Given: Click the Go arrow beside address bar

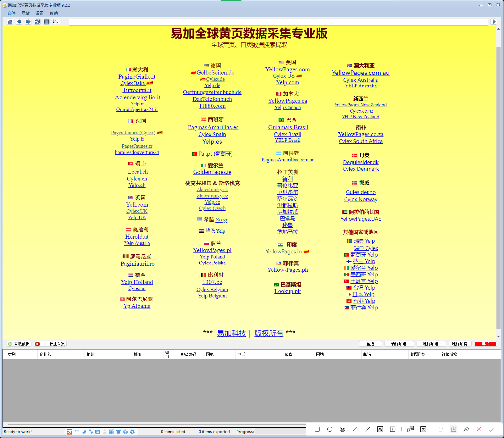Looking at the screenshot, I should (494, 21).
